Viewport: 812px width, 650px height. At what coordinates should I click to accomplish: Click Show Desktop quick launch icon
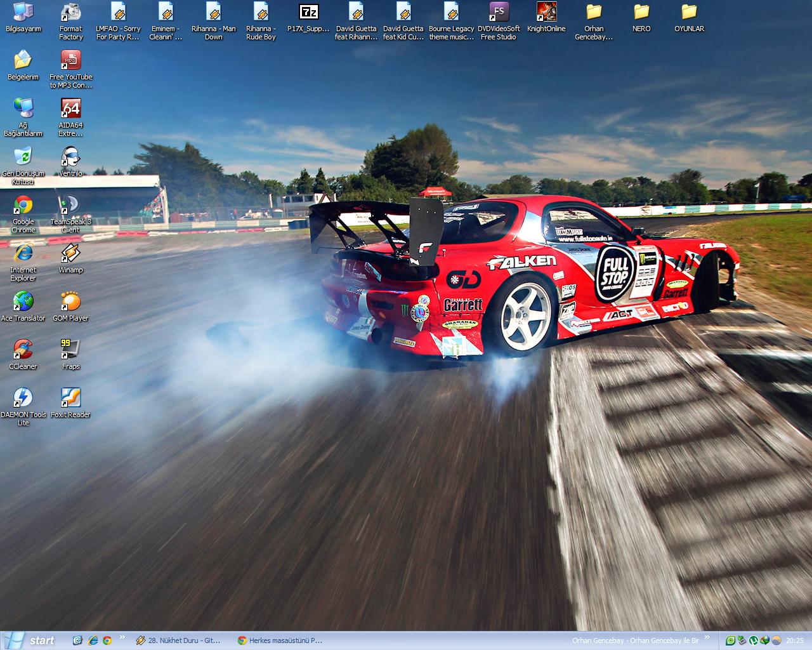[77, 640]
